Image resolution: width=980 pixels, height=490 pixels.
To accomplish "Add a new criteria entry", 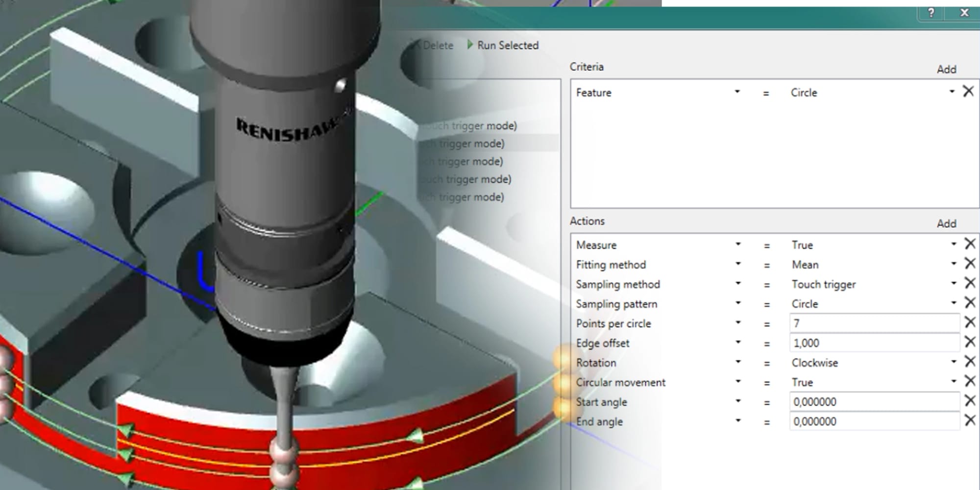I will (x=946, y=70).
